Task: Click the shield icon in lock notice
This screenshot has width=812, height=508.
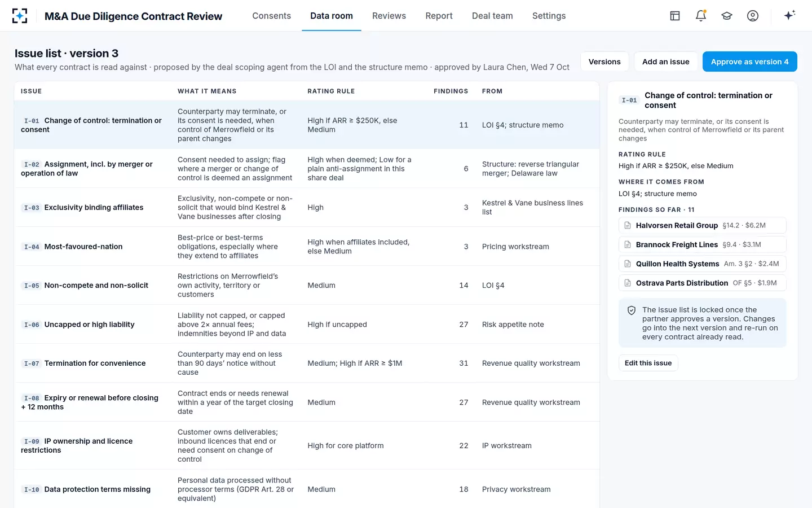Action: point(632,310)
